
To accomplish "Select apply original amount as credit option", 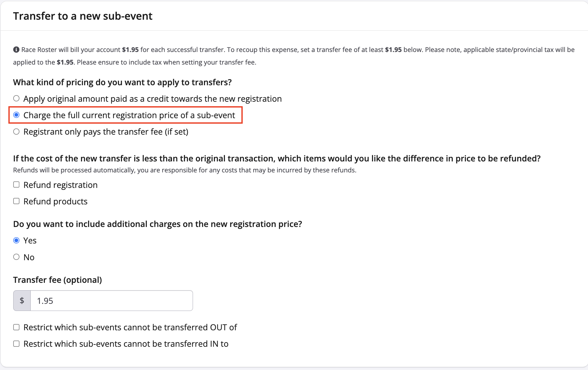I will 16,98.
